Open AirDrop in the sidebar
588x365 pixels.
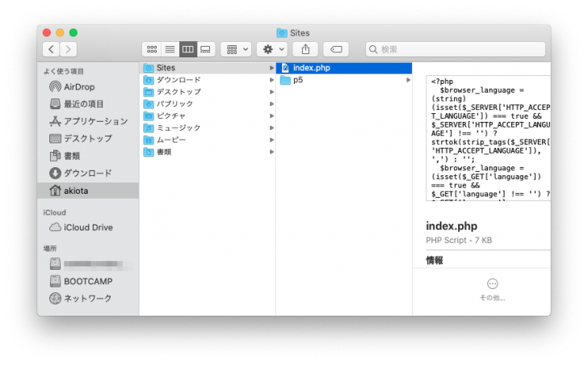tap(87, 86)
